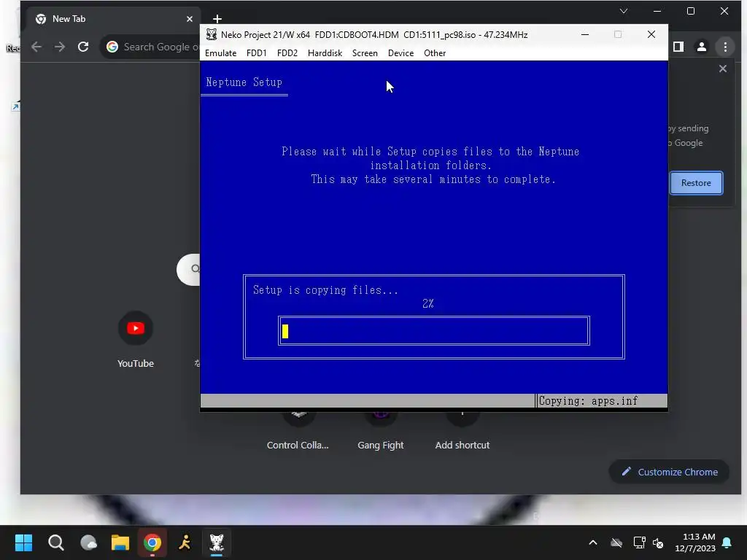Close the Neko Project window
Image resolution: width=747 pixels, height=560 pixels.
point(651,34)
